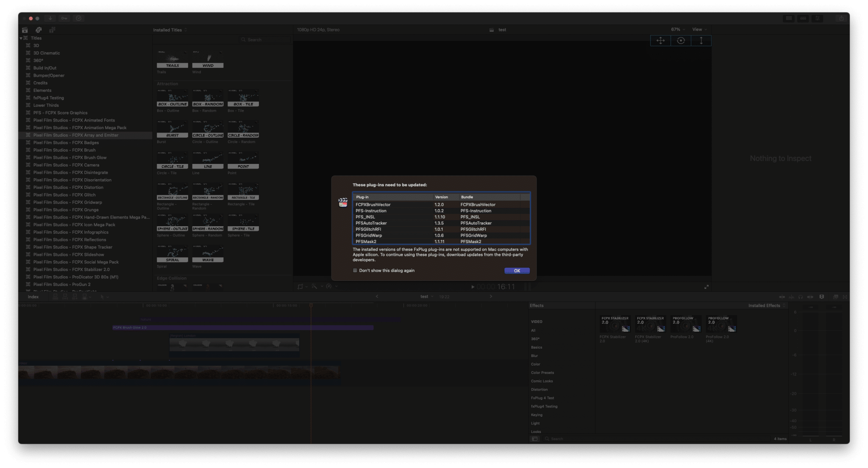Select the Distortion effects category
The image size is (868, 468).
click(539, 389)
